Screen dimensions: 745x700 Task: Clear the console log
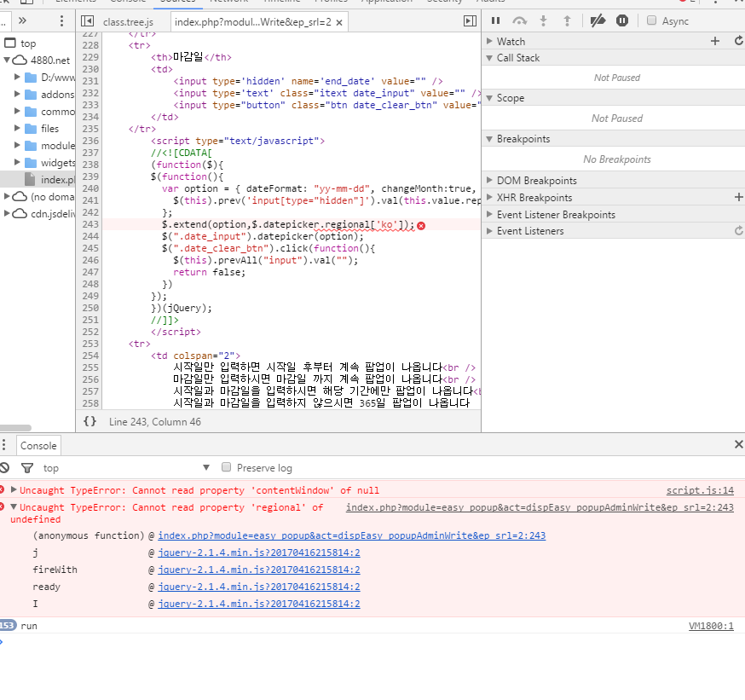(x=5, y=468)
